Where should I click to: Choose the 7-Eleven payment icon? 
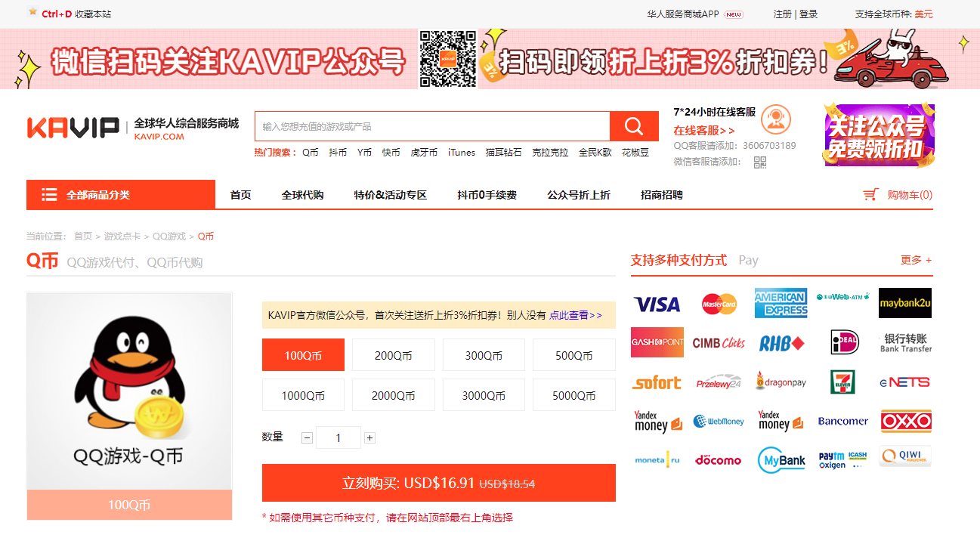[842, 382]
